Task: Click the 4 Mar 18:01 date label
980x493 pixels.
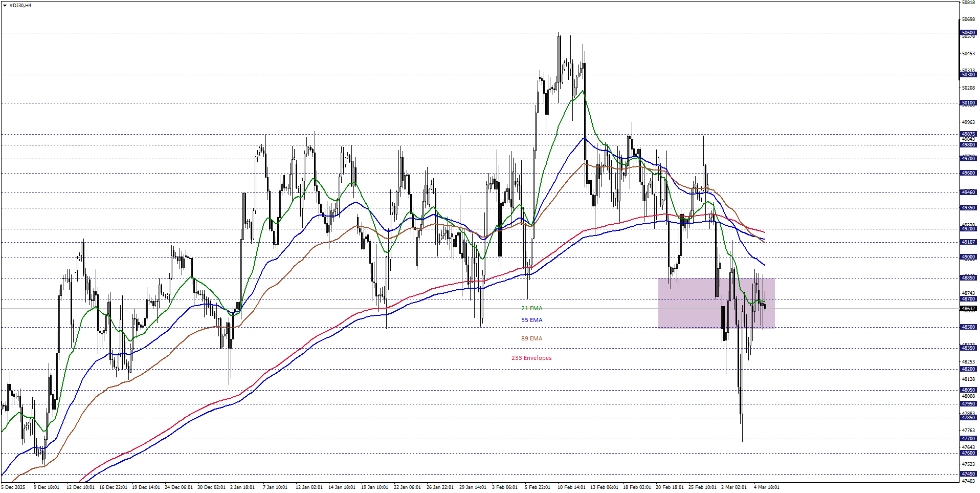Action: [766, 487]
